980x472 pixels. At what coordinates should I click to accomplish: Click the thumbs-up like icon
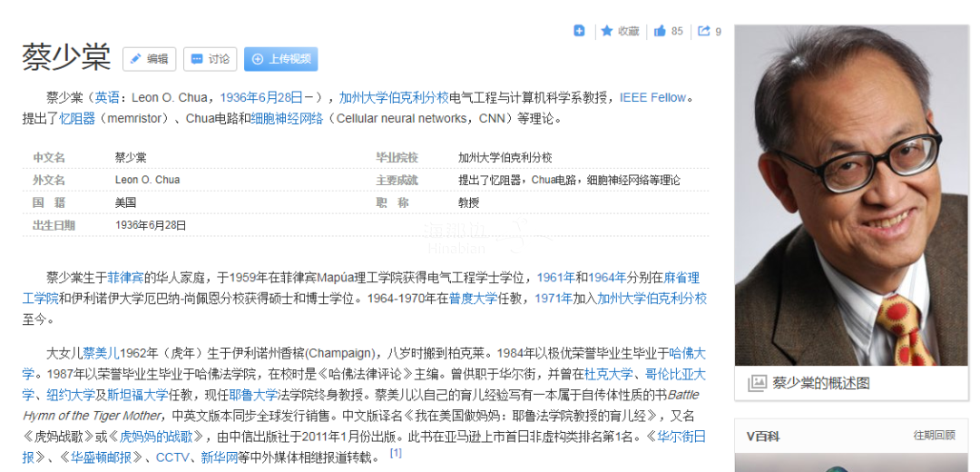point(660,31)
